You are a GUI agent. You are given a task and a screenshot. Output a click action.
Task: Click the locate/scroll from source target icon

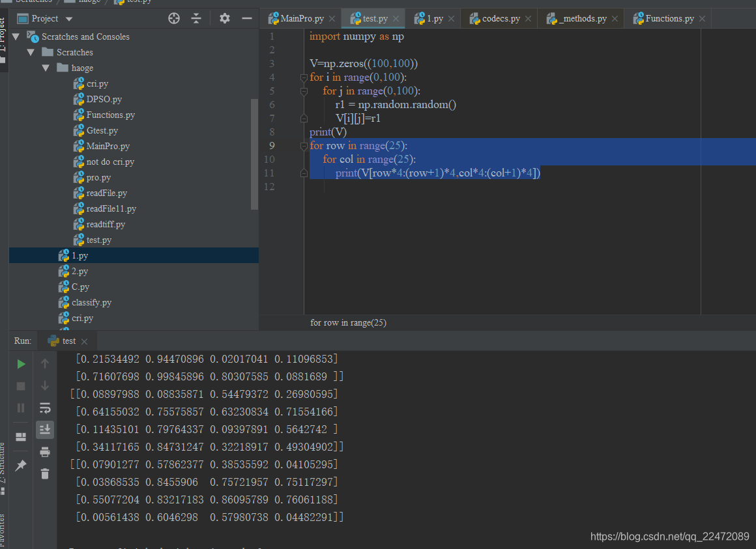[173, 19]
